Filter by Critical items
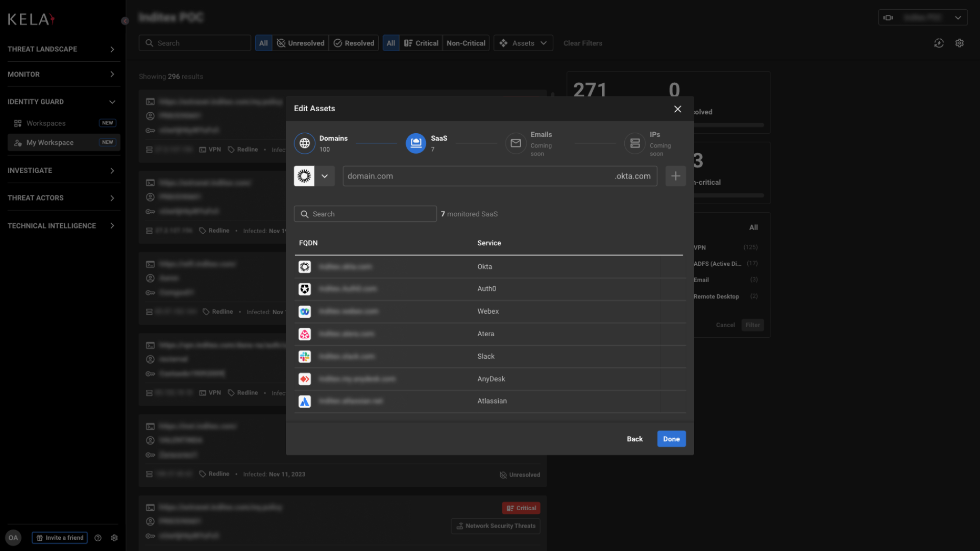 [x=421, y=43]
